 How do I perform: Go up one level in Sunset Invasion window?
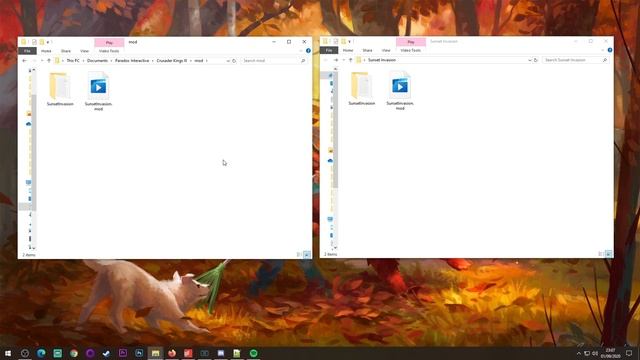click(351, 60)
